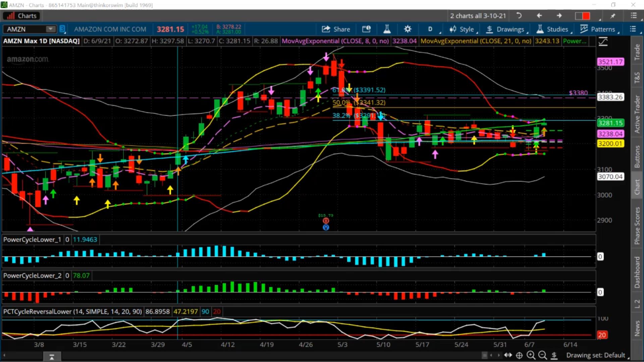Click the horizontal expand arrows icon
644x362 pixels.
(508, 355)
